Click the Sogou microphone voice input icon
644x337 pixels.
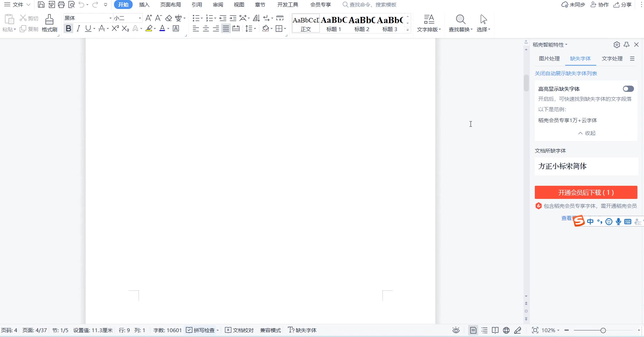point(618,222)
